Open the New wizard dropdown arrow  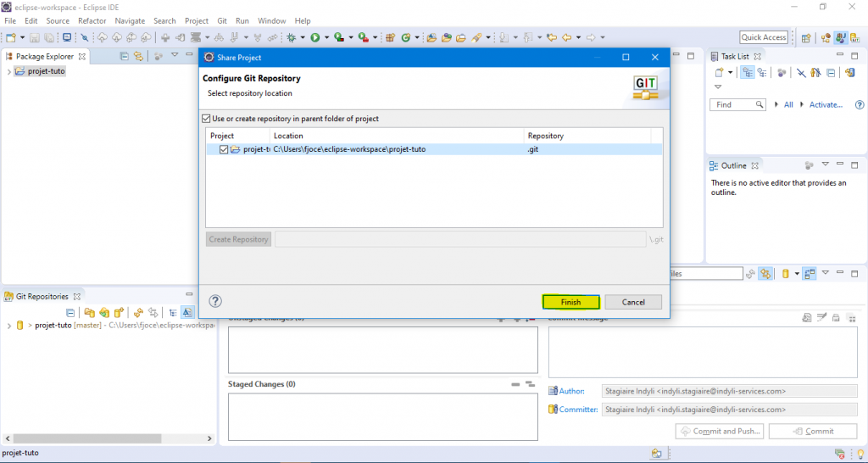click(22, 37)
